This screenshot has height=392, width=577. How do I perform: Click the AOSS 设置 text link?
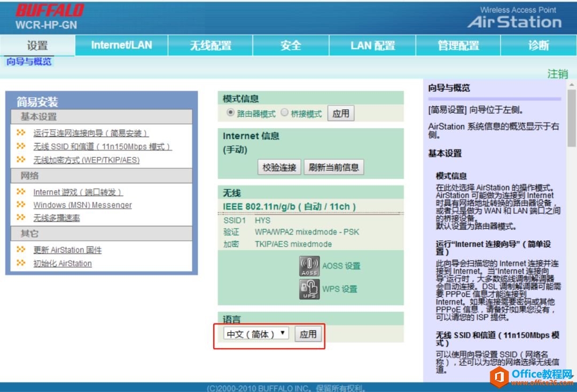click(x=341, y=266)
